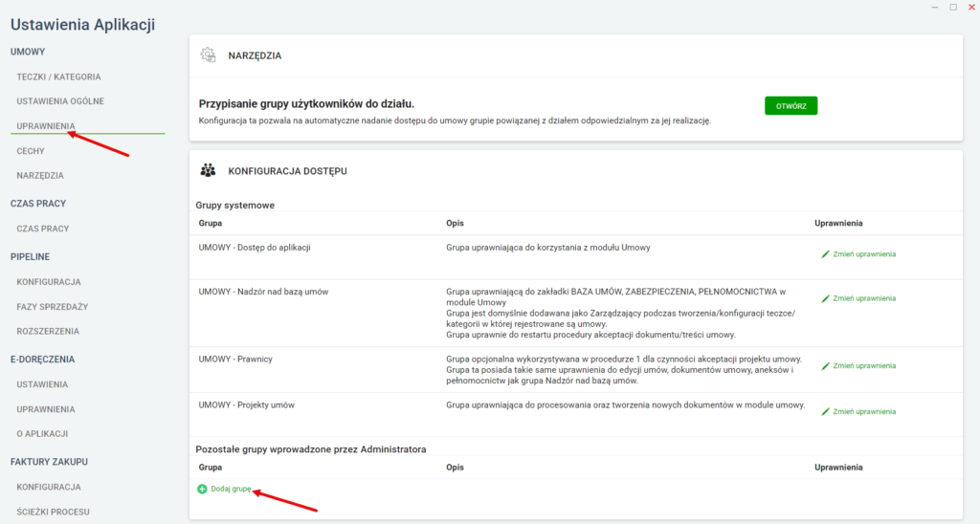Open USTAWIENIA OGÓLNE settings page
The image size is (980, 524).
[x=60, y=101]
